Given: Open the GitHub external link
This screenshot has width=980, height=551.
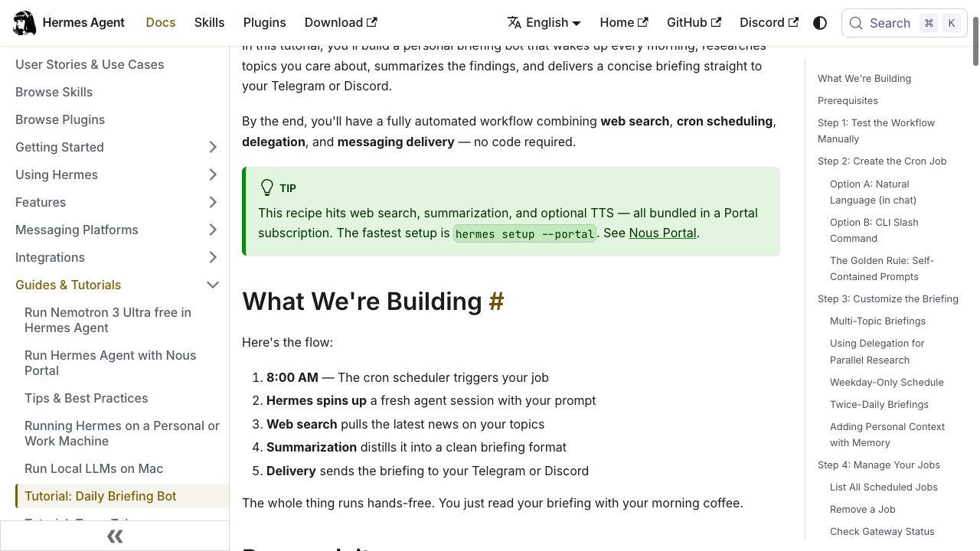Looking at the screenshot, I should (x=694, y=23).
